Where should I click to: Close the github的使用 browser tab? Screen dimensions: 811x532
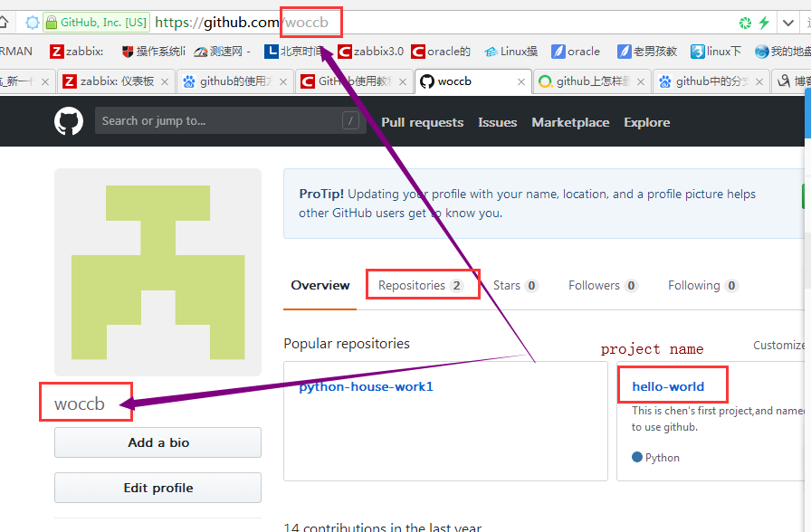pyautogui.click(x=283, y=81)
